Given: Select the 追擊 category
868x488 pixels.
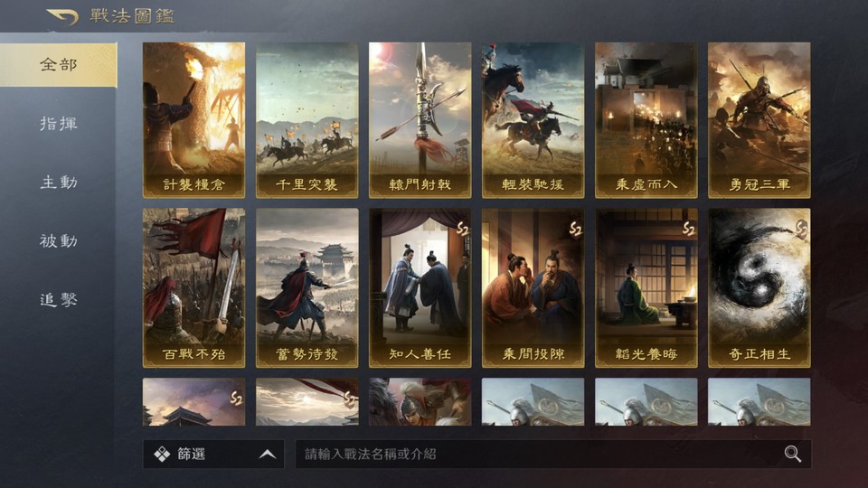Looking at the screenshot, I should pos(58,299).
